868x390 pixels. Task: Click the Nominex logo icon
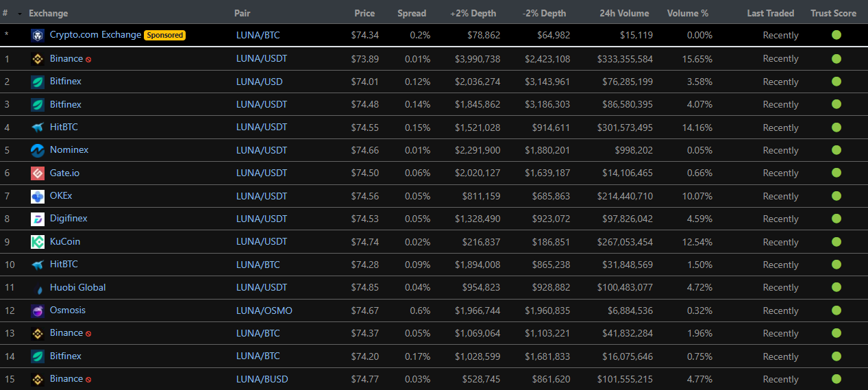coord(38,150)
